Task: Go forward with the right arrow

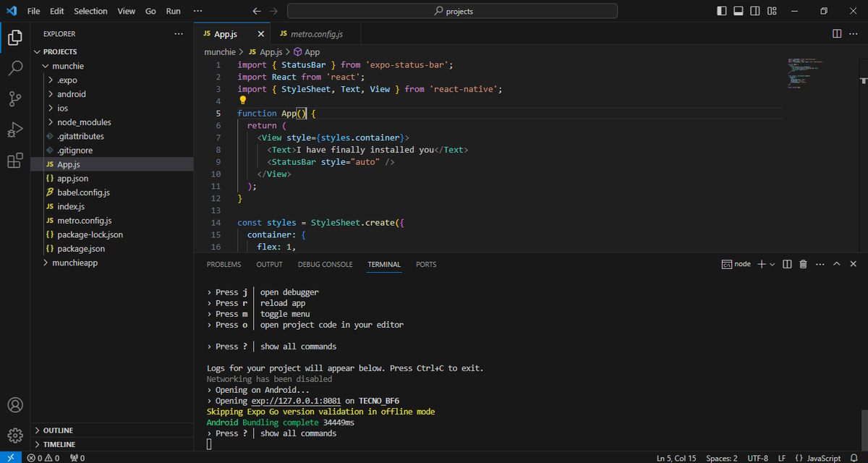Action: [x=273, y=11]
